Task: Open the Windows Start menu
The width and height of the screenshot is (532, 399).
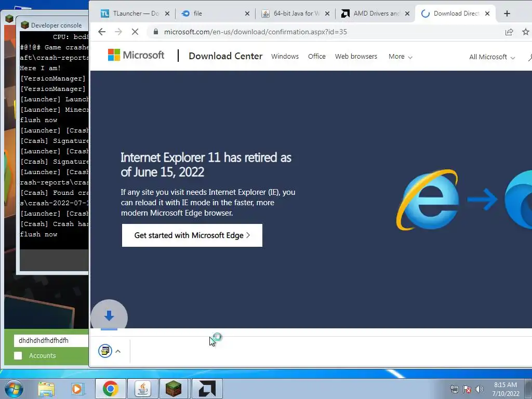Action: click(x=13, y=389)
